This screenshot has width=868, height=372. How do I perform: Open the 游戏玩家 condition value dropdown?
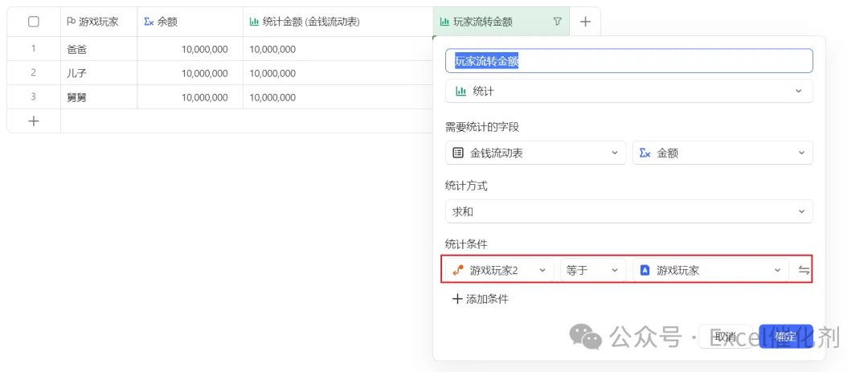pyautogui.click(x=710, y=270)
